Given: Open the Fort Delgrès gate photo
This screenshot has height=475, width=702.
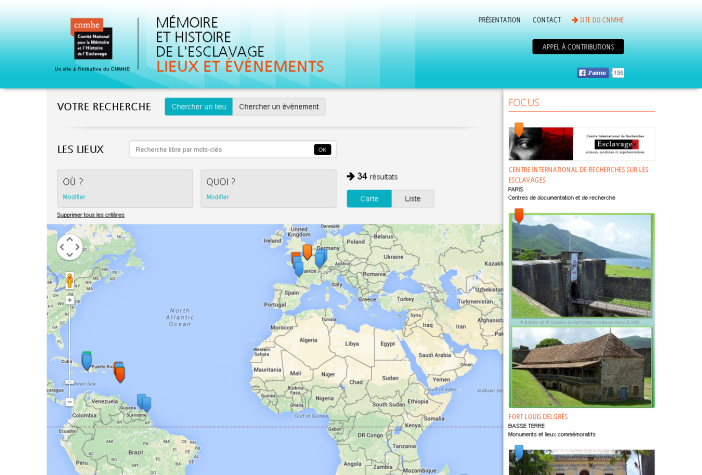Looking at the screenshot, I should pyautogui.click(x=582, y=266).
